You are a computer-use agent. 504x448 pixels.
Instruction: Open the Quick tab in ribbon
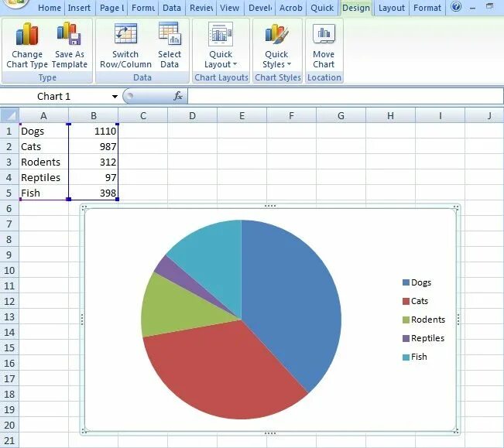tap(322, 8)
